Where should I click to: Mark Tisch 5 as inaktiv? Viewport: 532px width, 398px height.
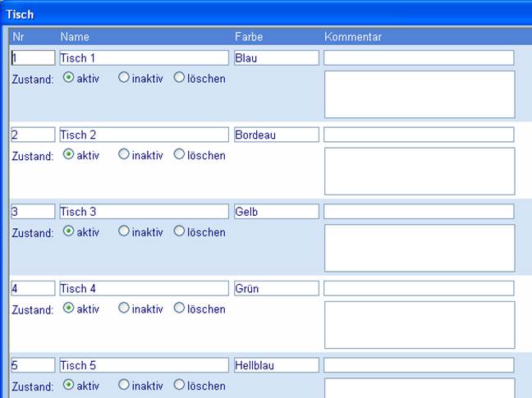pos(124,386)
